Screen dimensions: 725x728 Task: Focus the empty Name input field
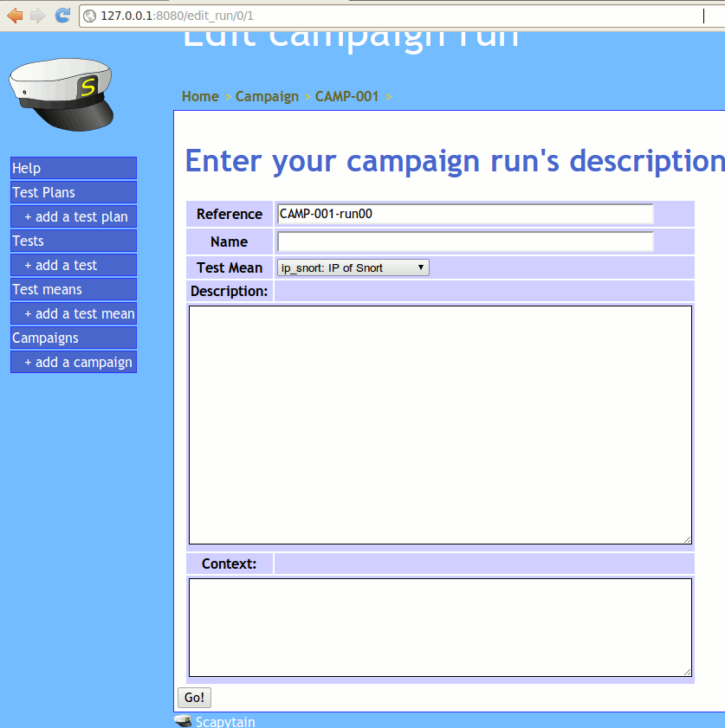465,242
